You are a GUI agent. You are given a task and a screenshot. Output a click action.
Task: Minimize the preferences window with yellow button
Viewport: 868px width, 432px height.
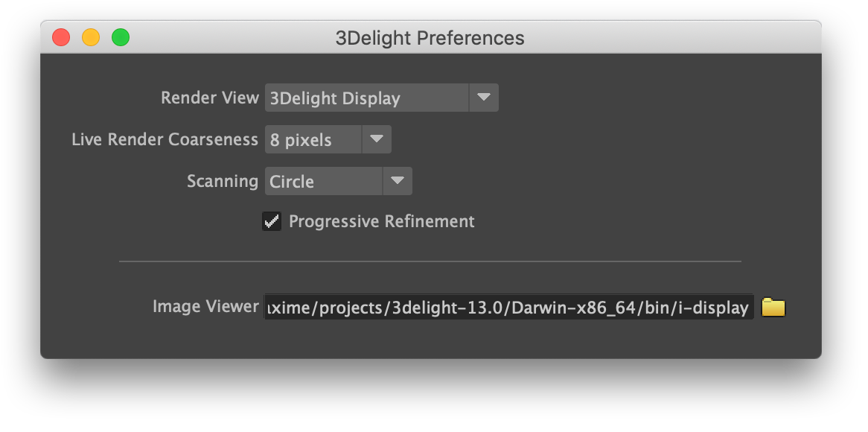[x=91, y=37]
